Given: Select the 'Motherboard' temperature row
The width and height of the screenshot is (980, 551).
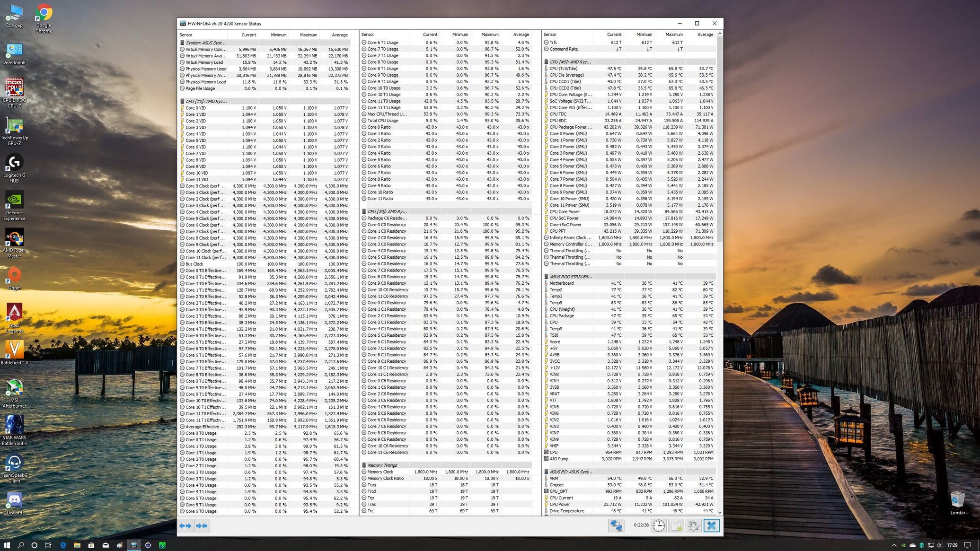Looking at the screenshot, I should (629, 283).
